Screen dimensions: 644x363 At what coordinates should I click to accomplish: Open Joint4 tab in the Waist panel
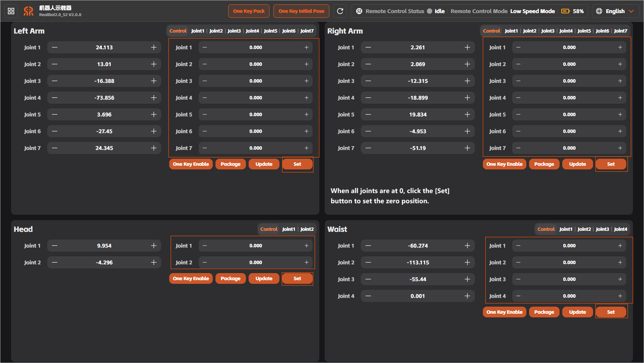(621, 229)
